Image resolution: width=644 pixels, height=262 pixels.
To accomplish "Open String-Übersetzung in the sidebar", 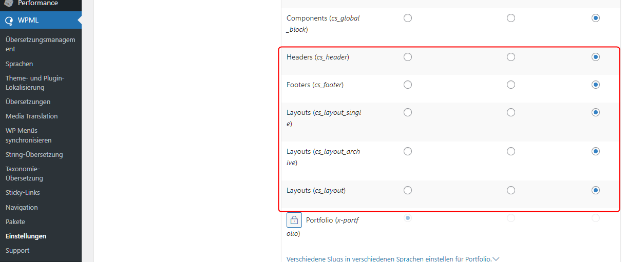I will [x=34, y=154].
